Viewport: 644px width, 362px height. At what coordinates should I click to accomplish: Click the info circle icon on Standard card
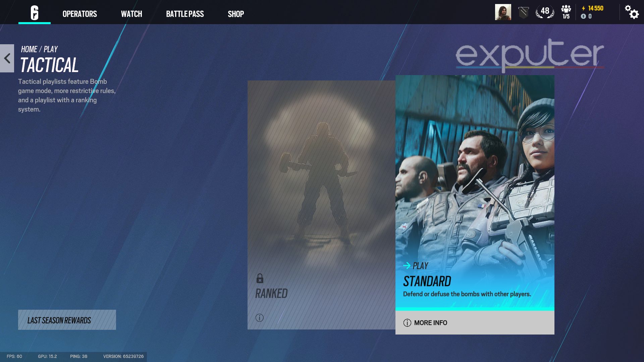(407, 323)
